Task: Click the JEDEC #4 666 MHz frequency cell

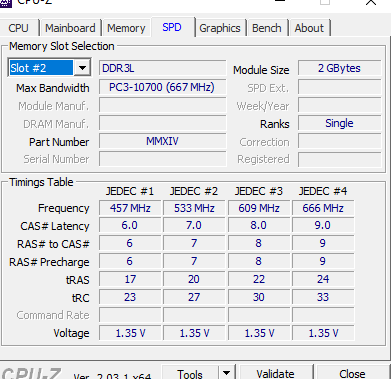Action: pyautogui.click(x=323, y=208)
